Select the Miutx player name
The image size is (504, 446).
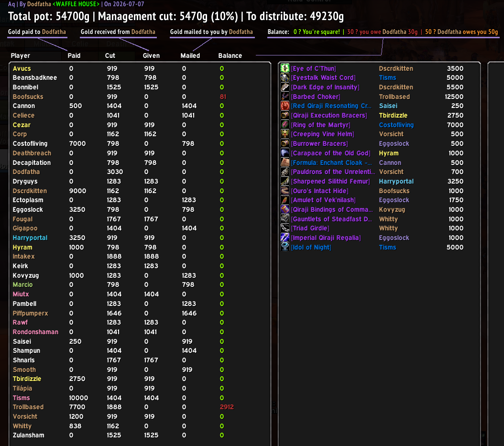point(21,294)
